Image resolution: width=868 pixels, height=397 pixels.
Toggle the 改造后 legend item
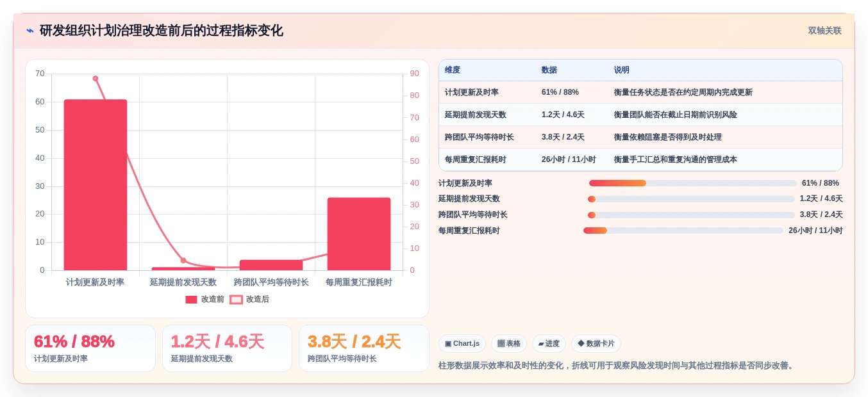tap(249, 299)
